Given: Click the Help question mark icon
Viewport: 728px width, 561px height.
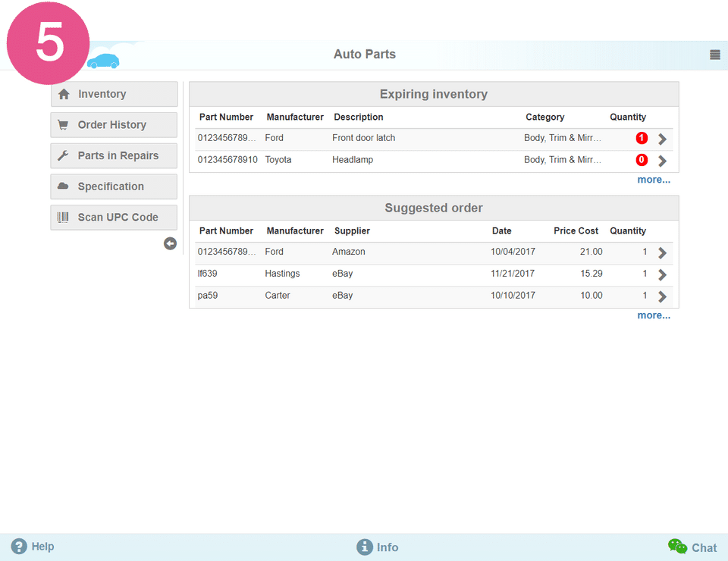Looking at the screenshot, I should (x=19, y=546).
